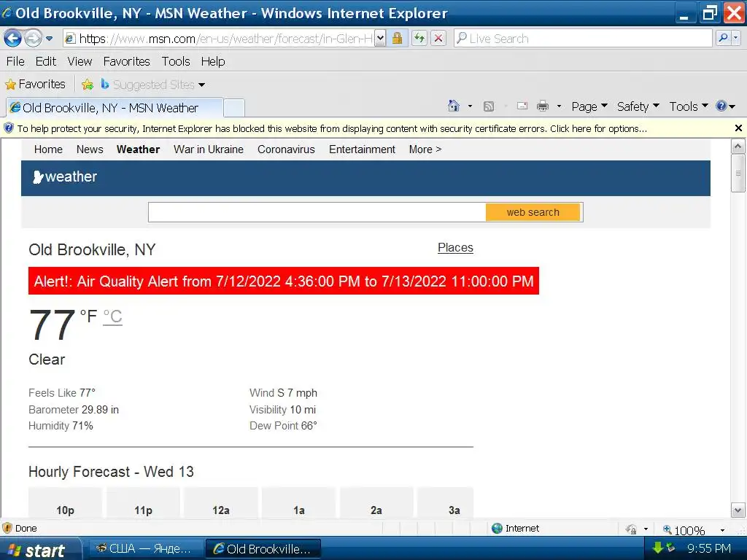The height and width of the screenshot is (560, 747).
Task: Open the File menu
Action: (15, 61)
